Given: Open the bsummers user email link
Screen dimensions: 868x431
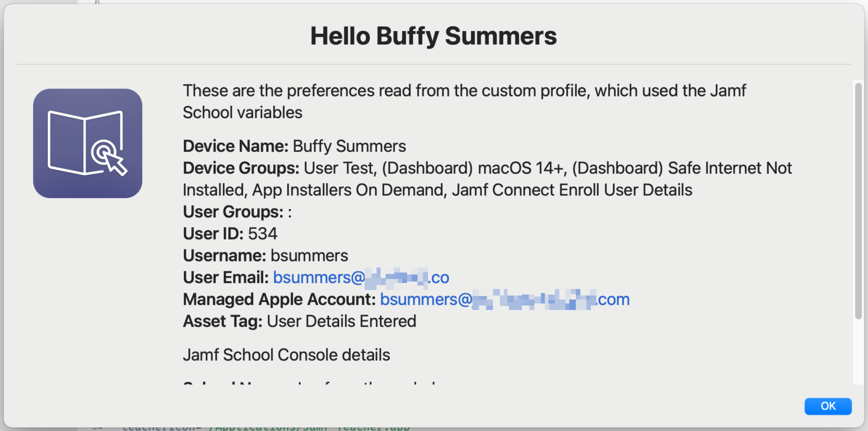Looking at the screenshot, I should pyautogui.click(x=361, y=277).
